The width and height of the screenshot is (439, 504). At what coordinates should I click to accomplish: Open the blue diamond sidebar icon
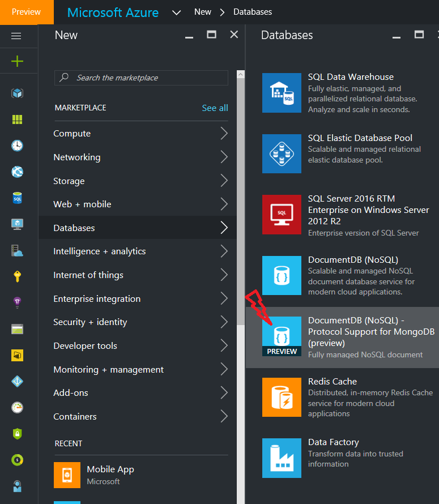click(17, 382)
